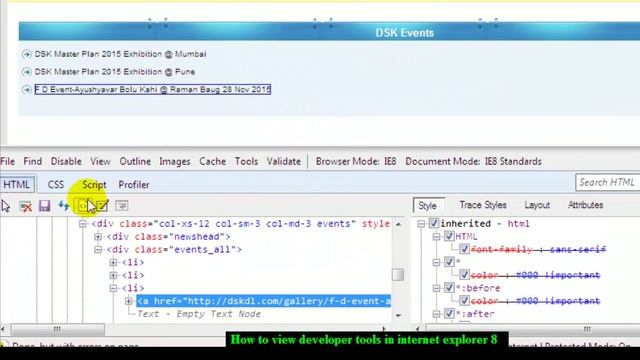Open DSK Master Plan 2015 Exhibition @ Pune link
Screen dimensions: 640x360
[115, 72]
